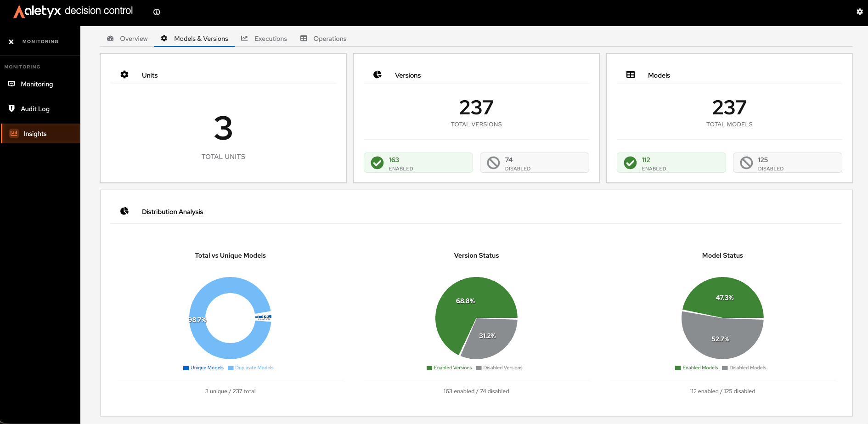This screenshot has width=868, height=424.
Task: Click the Distribution Analysis pie icon
Action: (124, 211)
